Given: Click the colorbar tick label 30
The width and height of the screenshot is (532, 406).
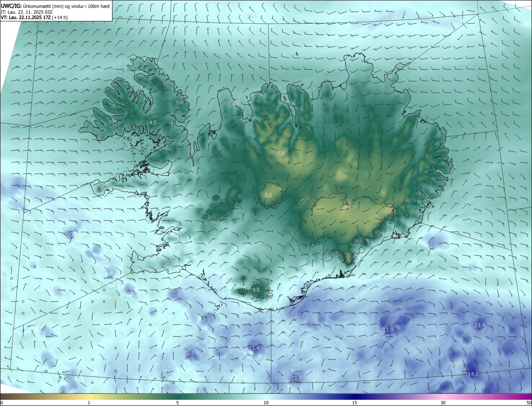Looking at the screenshot, I should (x=443, y=403).
